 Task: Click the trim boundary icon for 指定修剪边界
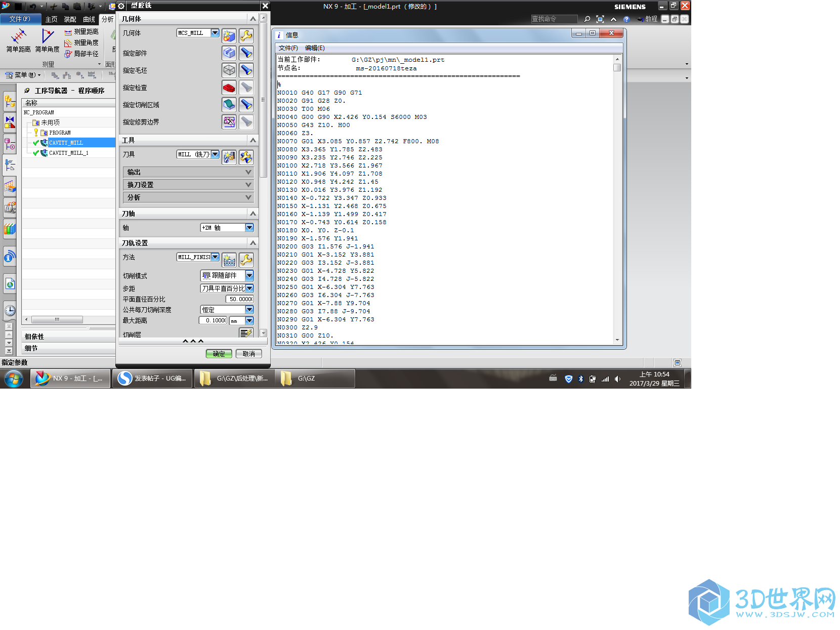click(x=229, y=122)
